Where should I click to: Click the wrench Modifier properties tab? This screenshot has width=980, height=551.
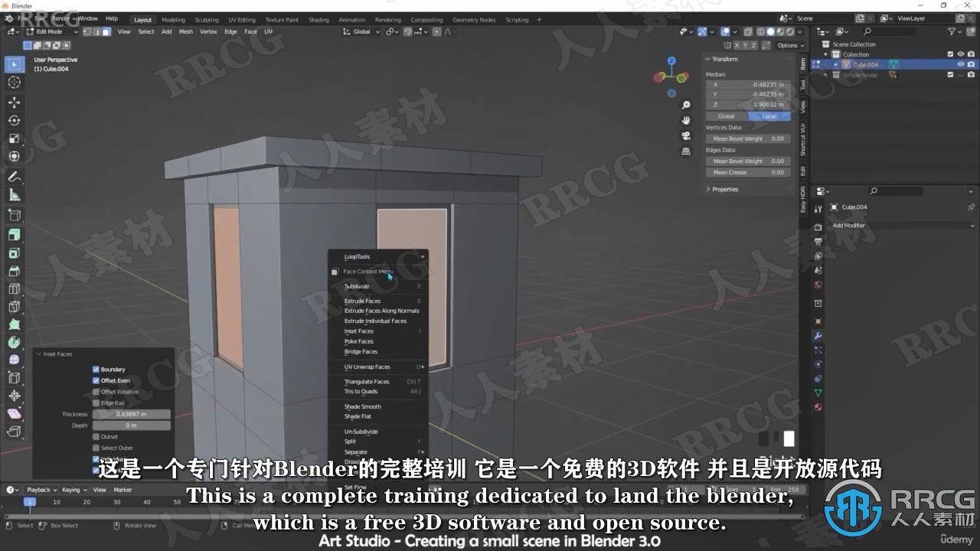pos(818,336)
